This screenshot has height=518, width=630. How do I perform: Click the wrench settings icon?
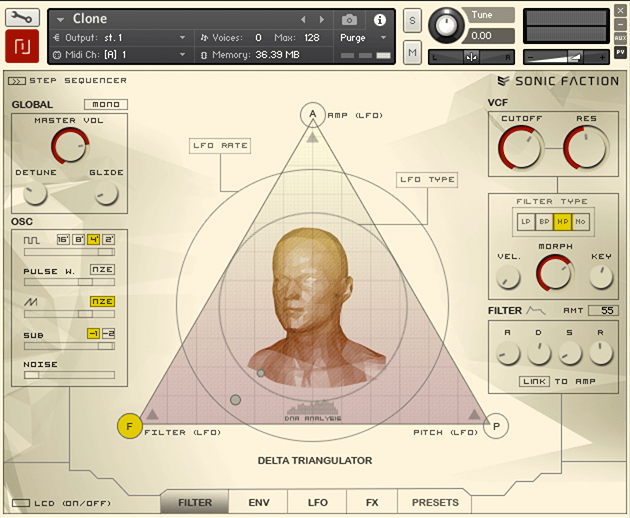[22, 17]
